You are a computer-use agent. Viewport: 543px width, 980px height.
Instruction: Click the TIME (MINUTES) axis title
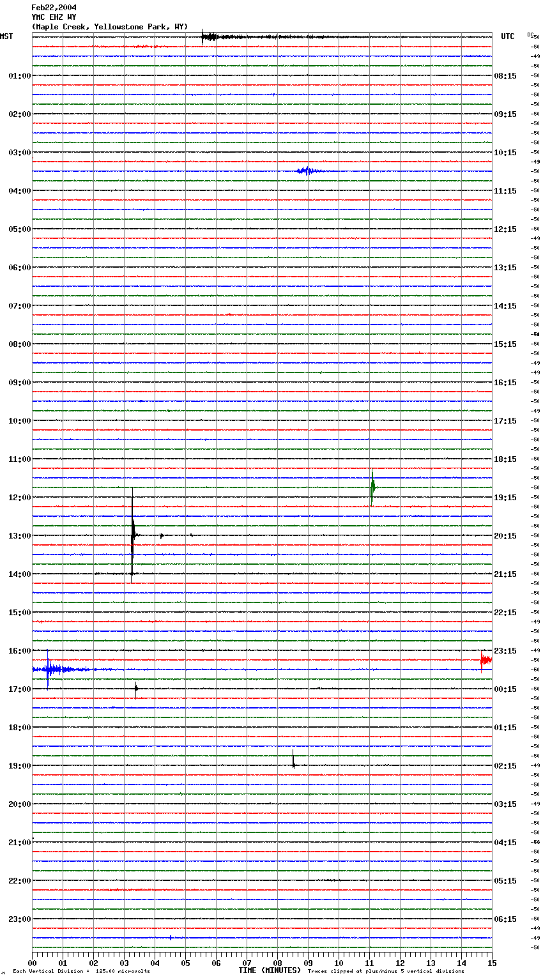click(270, 970)
